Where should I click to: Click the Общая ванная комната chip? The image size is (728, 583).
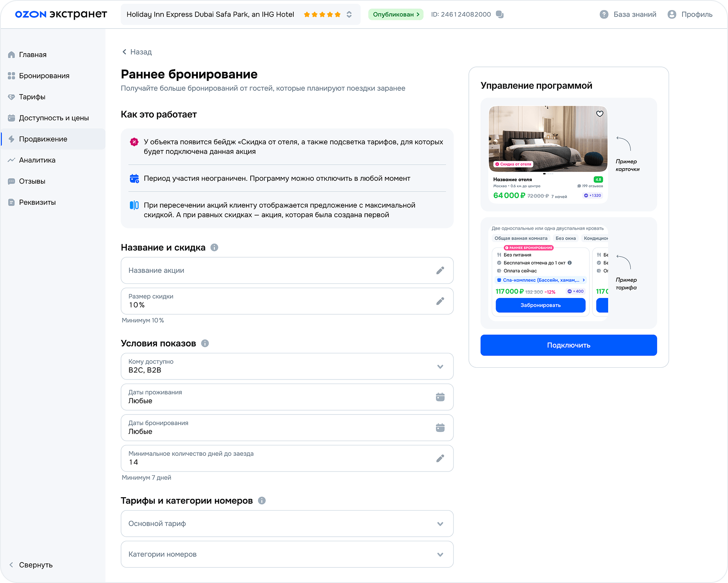click(x=521, y=238)
